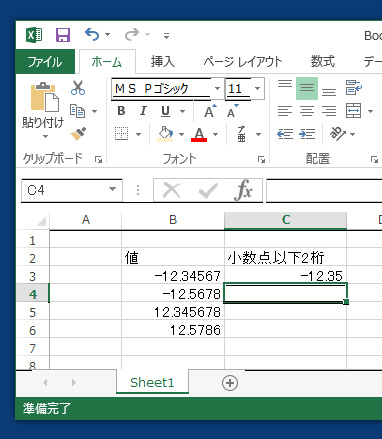Expand the 貼り付け options arrow

click(45, 137)
